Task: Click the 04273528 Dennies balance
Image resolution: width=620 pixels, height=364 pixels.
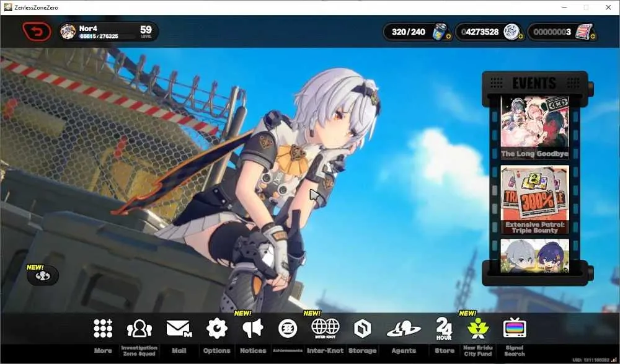Action: click(480, 32)
